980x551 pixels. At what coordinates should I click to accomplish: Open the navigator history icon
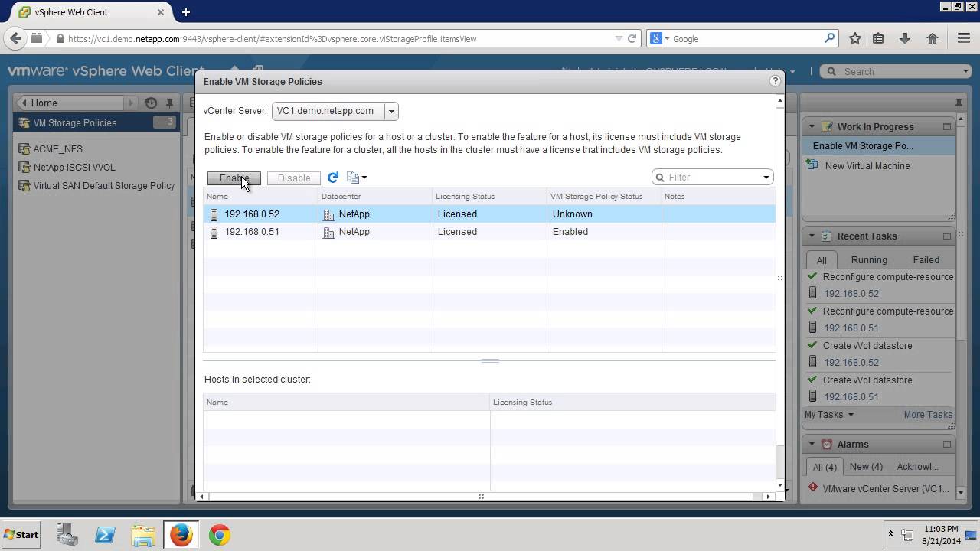pyautogui.click(x=151, y=103)
